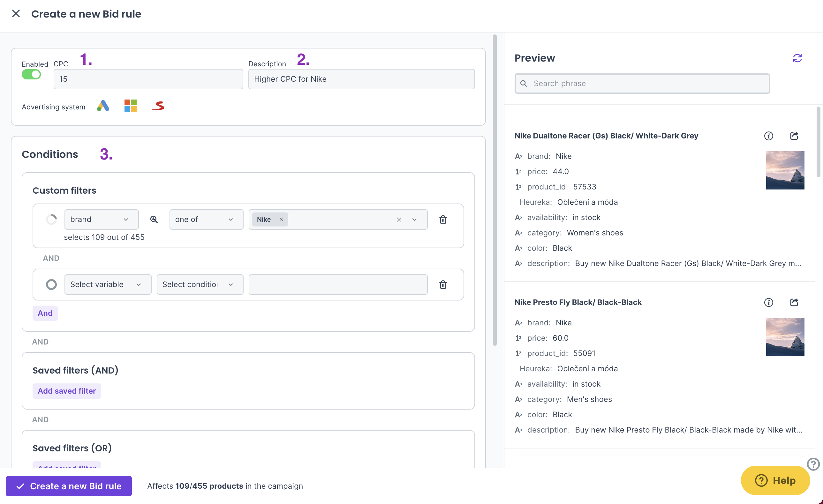
Task: Expand the Select variable dropdown
Action: 108,284
